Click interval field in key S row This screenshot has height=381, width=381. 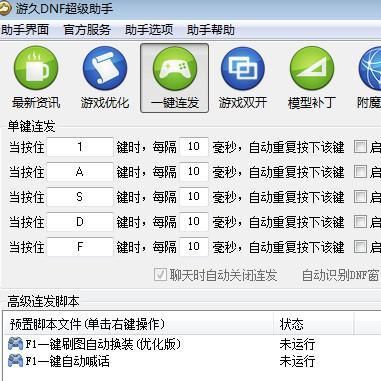pos(194,197)
